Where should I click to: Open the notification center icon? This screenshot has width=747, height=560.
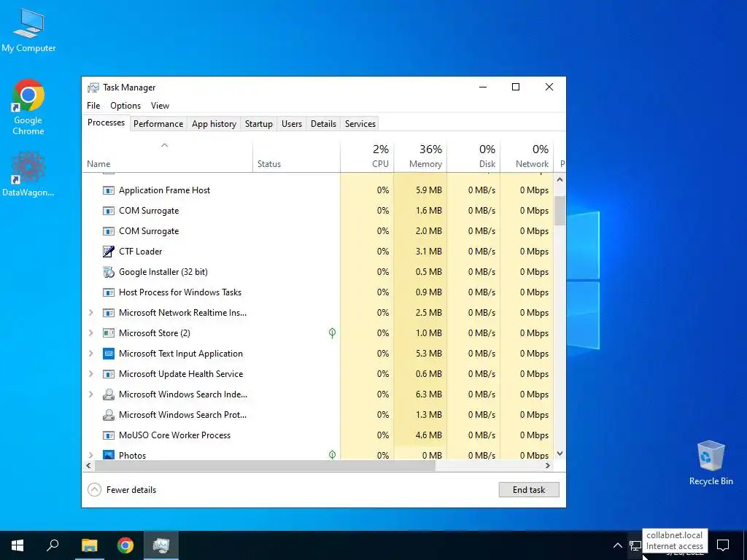point(723,545)
